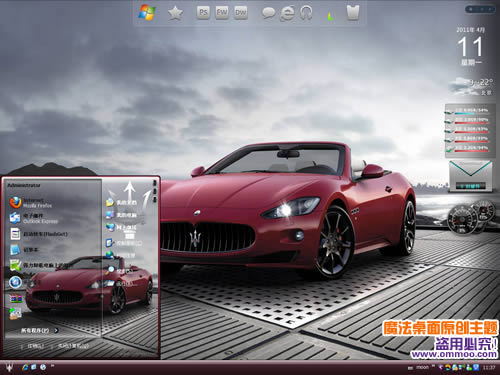Open Outlook Express in the start menu
500x375 pixels.
[33, 218]
